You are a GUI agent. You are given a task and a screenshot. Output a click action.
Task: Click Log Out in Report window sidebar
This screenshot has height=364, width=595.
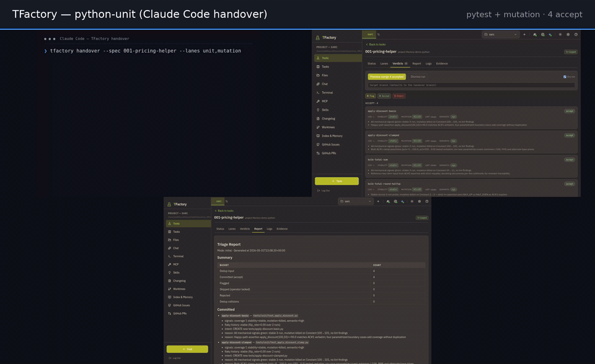pos(175,358)
